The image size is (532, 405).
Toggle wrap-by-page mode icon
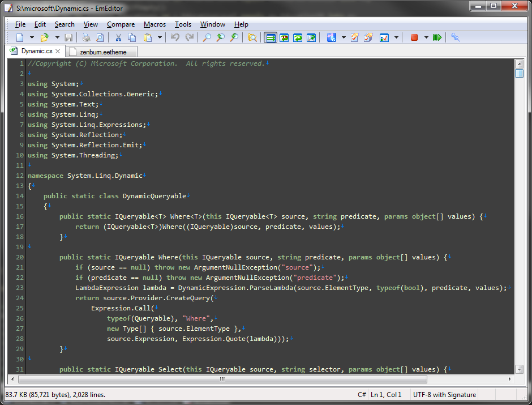click(x=311, y=37)
